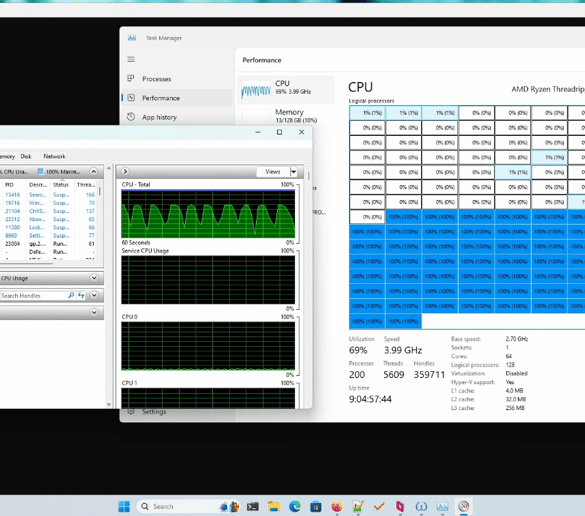Open the Views dropdown arrow
585x516 pixels.
(294, 172)
